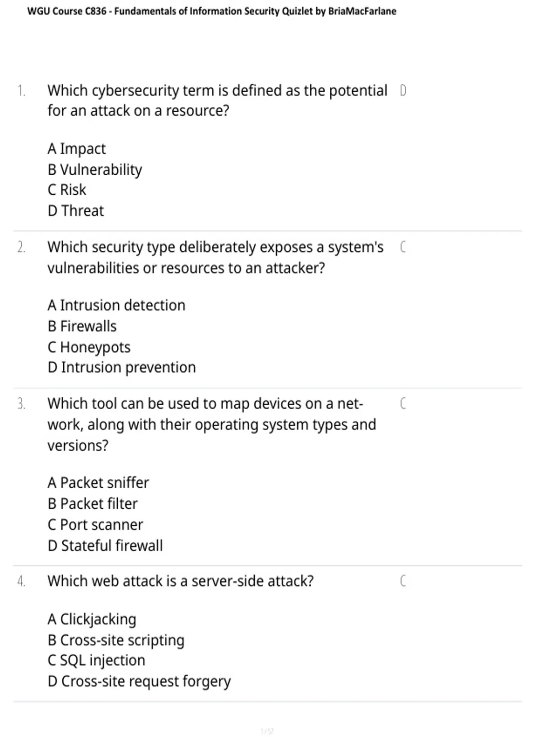Select the C SQL injection option
The image size is (534, 756).
pyautogui.click(x=97, y=660)
